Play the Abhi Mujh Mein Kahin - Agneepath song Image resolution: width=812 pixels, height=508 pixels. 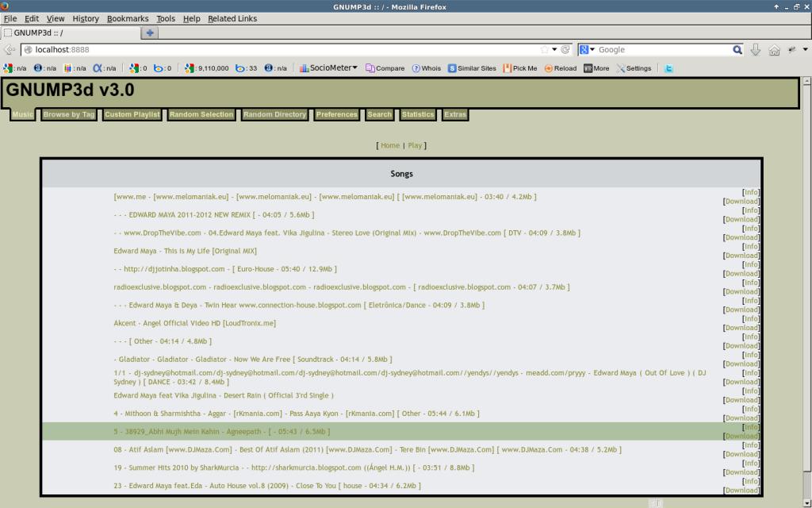[222, 431]
